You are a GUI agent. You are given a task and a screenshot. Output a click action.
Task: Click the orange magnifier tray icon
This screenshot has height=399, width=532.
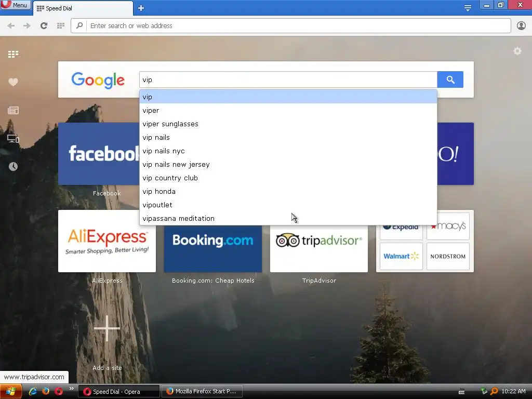click(x=495, y=391)
